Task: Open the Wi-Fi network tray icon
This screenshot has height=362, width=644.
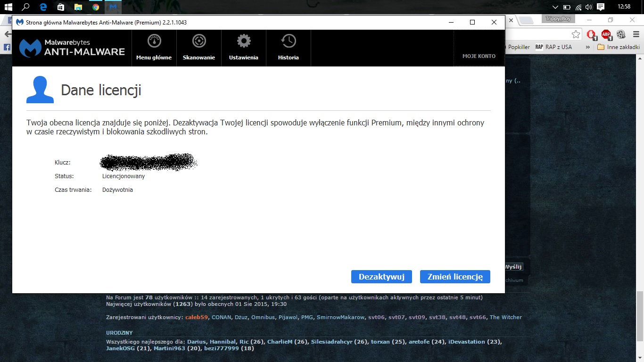Action: click(x=578, y=7)
